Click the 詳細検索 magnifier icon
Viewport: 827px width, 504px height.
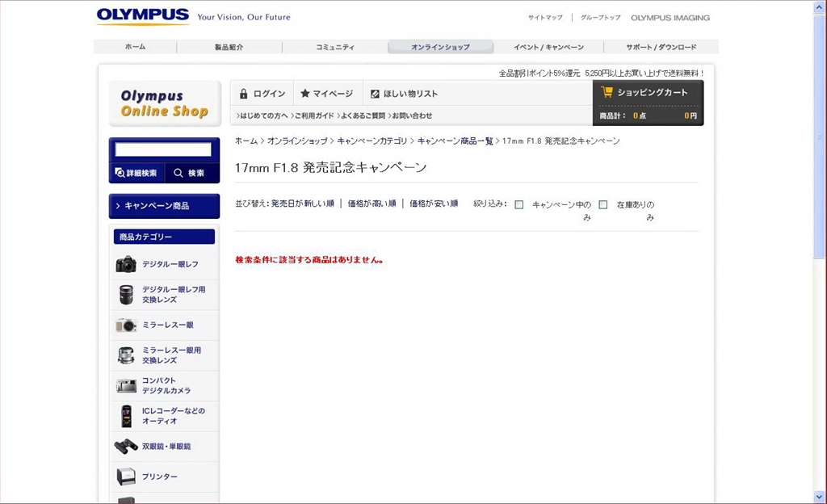[x=120, y=172]
